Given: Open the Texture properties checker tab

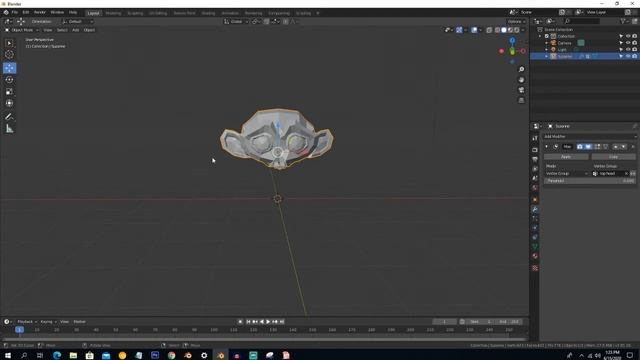Looking at the screenshot, I should [535, 268].
